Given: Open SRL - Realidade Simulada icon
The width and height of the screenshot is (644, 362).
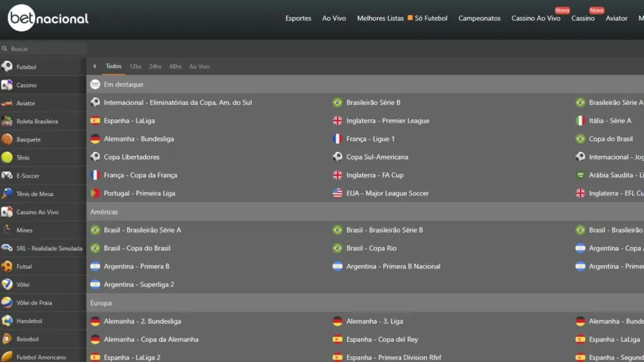Looking at the screenshot, I should click(x=7, y=248).
